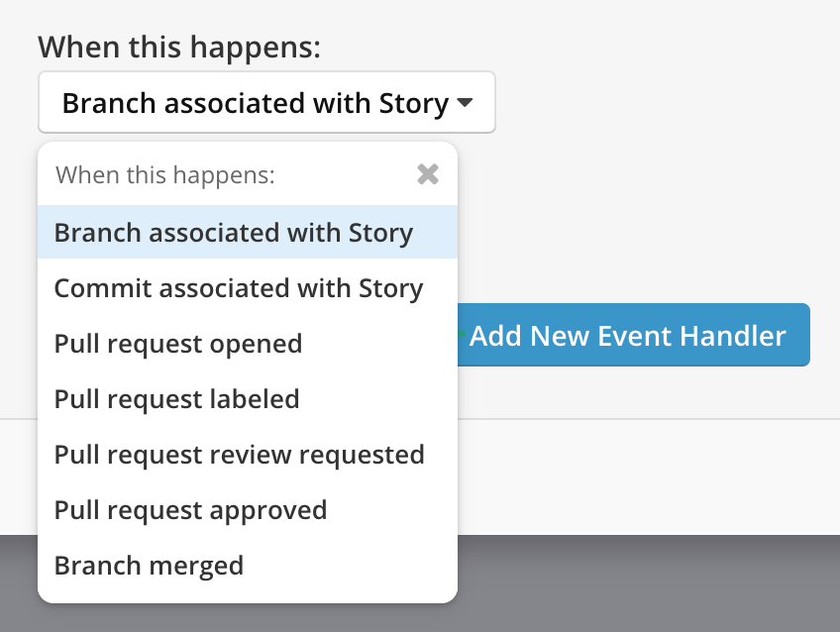Close the event popup with the X icon
Screen dimensions: 840x632
pyautogui.click(x=428, y=175)
